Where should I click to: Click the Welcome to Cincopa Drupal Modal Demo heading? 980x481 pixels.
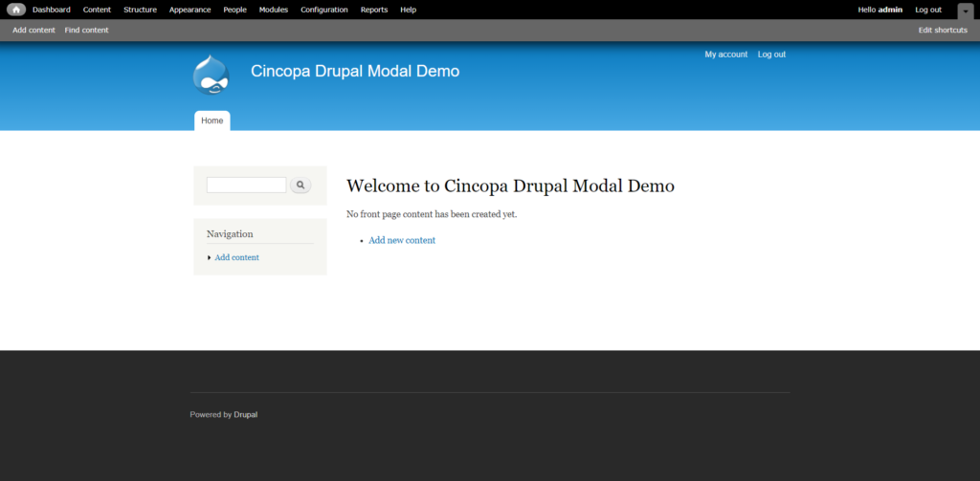(511, 186)
